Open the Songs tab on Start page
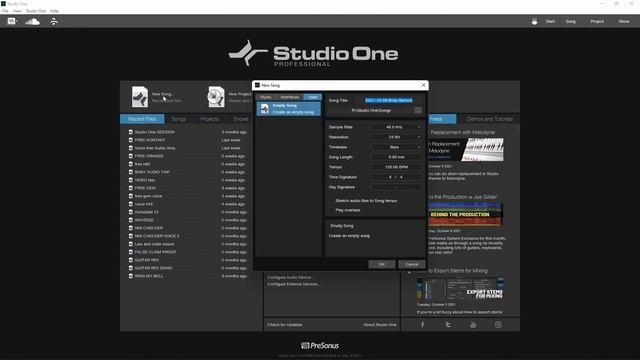640x360 pixels. (x=179, y=119)
